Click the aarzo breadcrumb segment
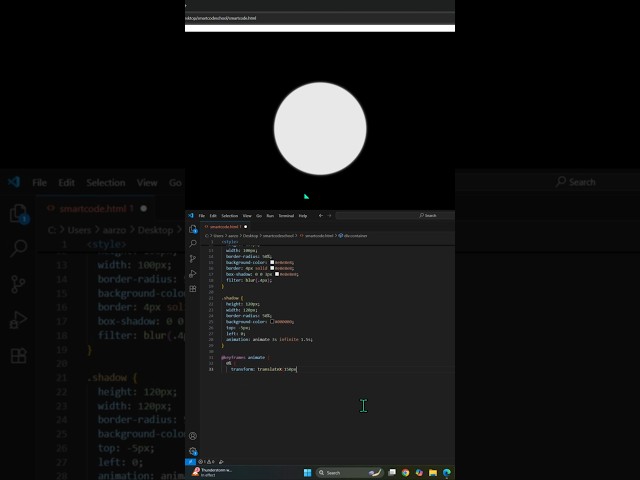This screenshot has height=480, width=640. point(233,236)
